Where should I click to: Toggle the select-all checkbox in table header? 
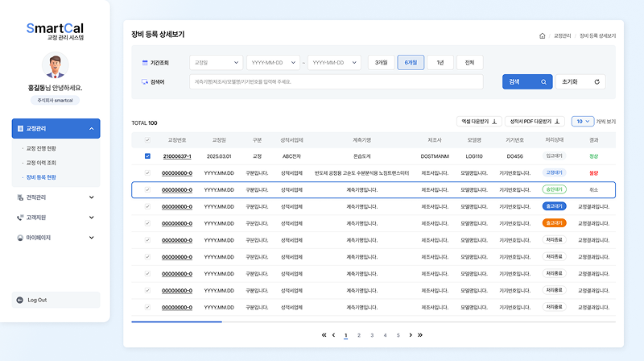147,139
